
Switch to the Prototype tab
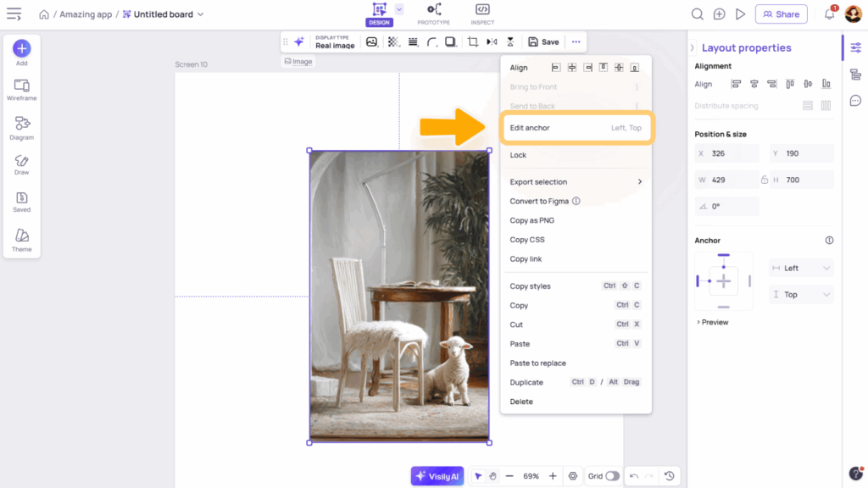[433, 14]
